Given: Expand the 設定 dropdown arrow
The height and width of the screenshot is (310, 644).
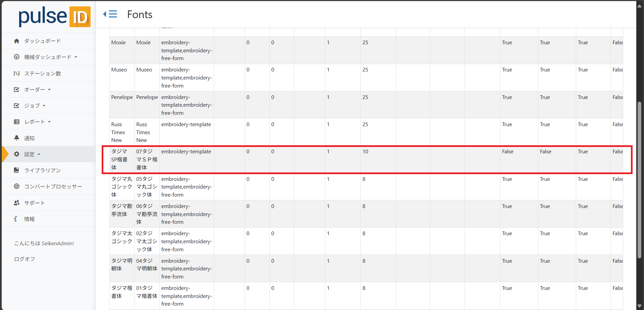Looking at the screenshot, I should [x=39, y=154].
